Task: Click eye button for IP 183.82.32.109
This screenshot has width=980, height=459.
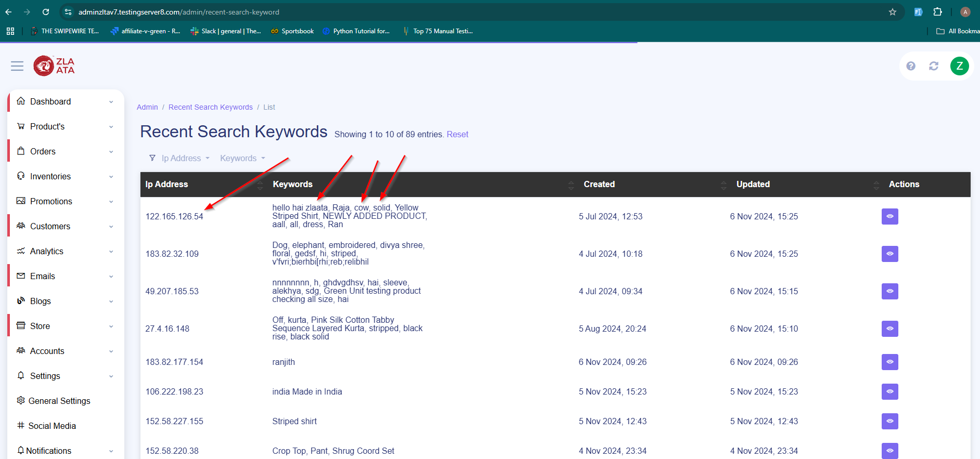Action: coord(889,254)
